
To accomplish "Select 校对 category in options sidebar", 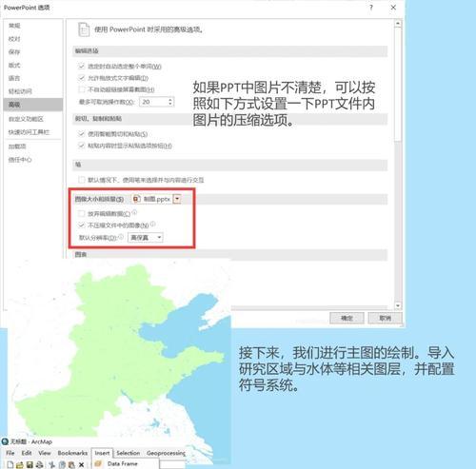I will coord(14,39).
